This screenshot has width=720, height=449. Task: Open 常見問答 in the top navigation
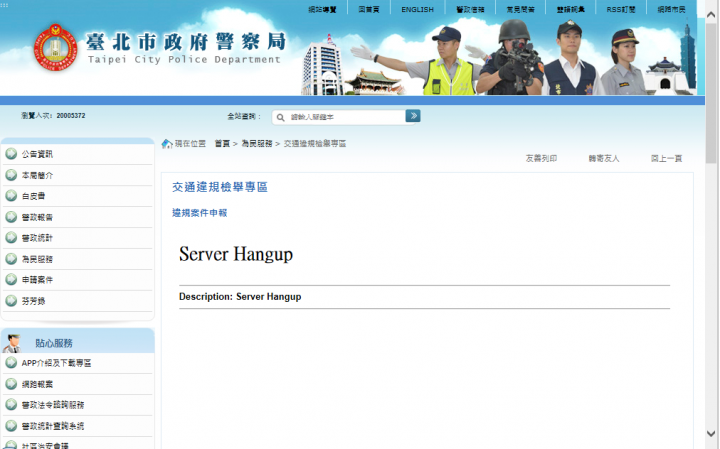(520, 9)
